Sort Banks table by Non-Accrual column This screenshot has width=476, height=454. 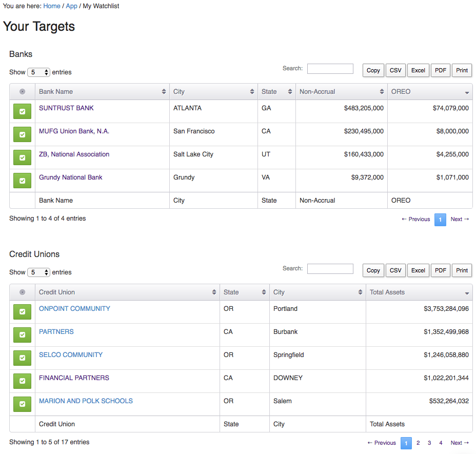[342, 92]
